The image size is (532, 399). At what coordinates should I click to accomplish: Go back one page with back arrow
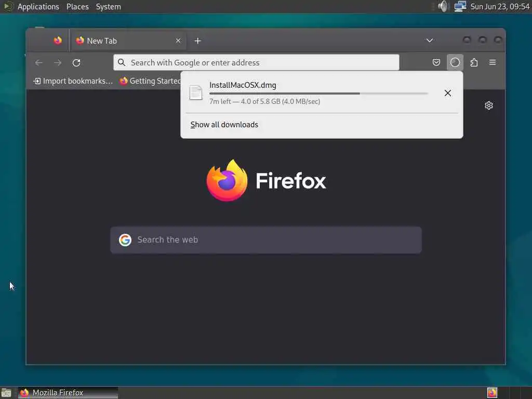pos(38,63)
